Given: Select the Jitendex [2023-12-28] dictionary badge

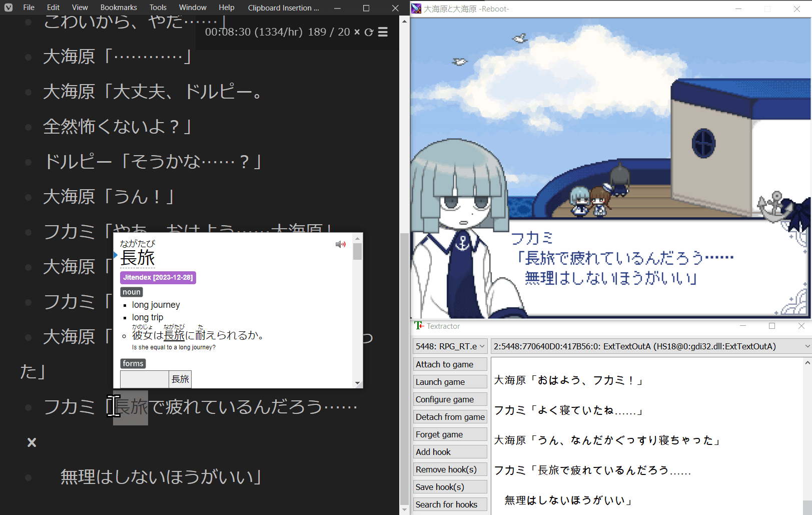Looking at the screenshot, I should (158, 277).
